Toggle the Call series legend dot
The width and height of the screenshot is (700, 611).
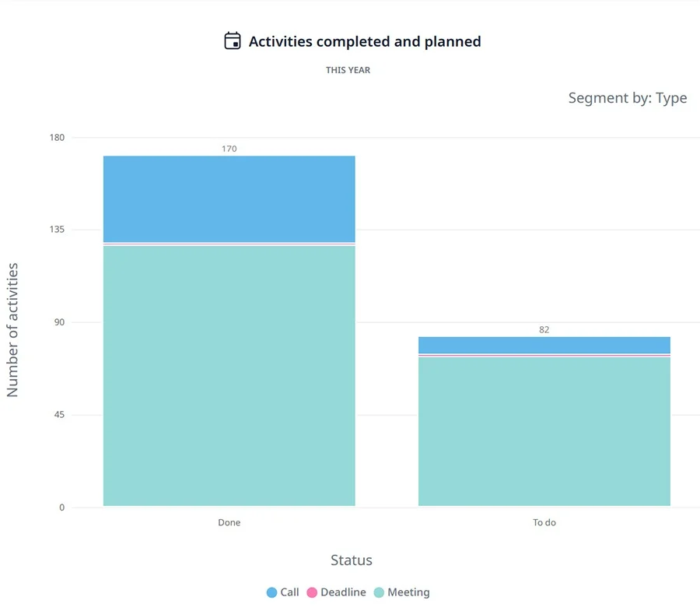(271, 592)
